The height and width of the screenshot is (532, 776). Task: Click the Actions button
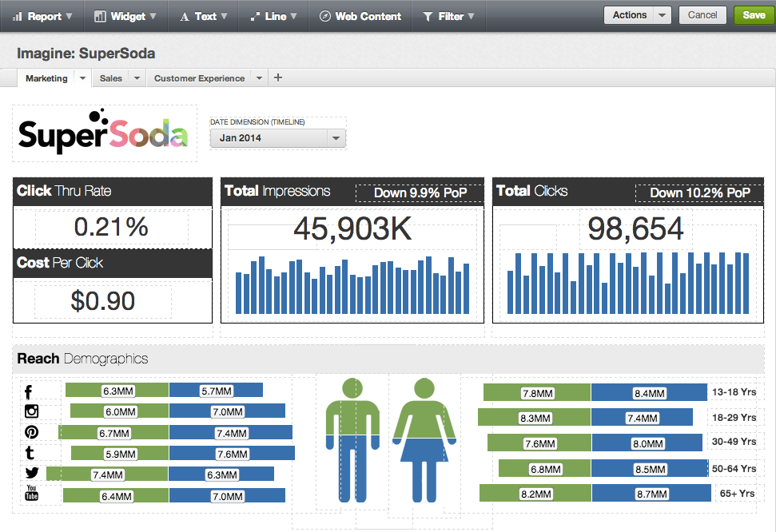tap(630, 15)
